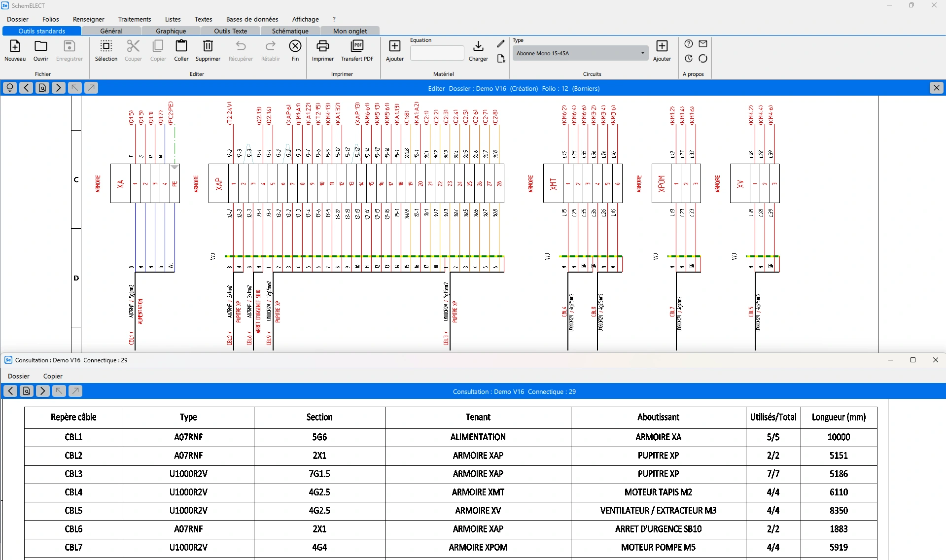
Task: Open the Affichage menu
Action: click(x=306, y=19)
